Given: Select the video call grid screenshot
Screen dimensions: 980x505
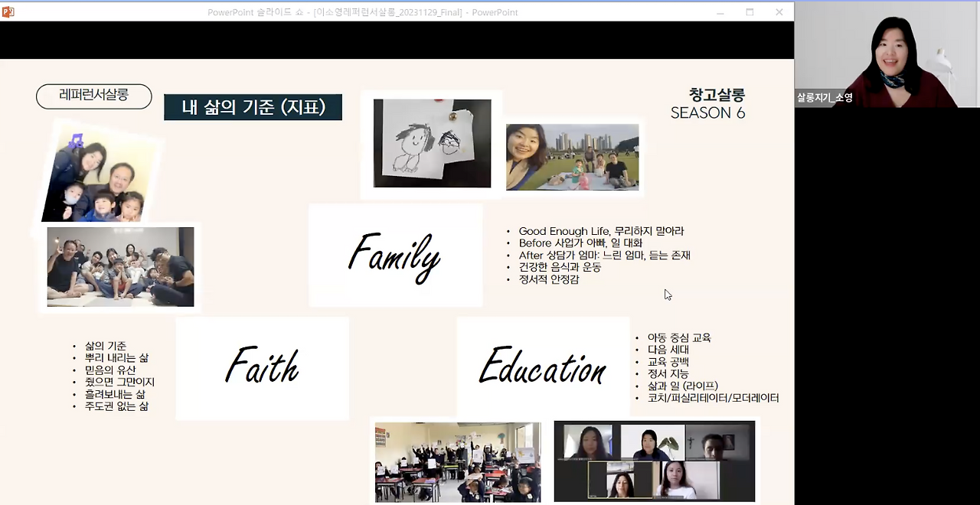Looking at the screenshot, I should point(655,461).
